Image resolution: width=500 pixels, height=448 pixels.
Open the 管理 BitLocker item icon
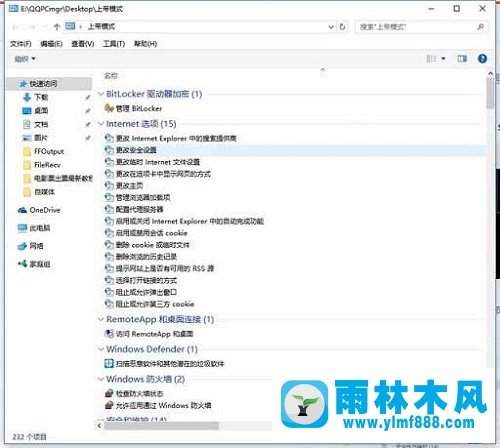109,108
